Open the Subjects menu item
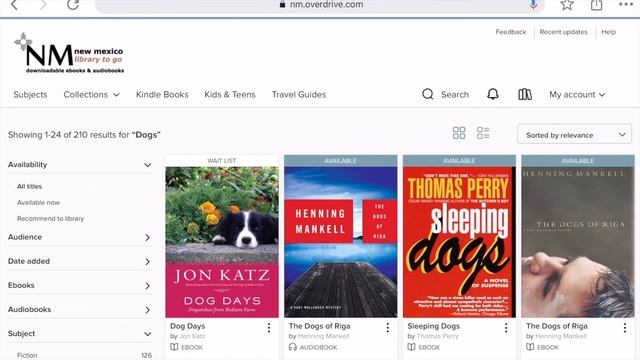This screenshot has width=640, height=360. pos(30,95)
